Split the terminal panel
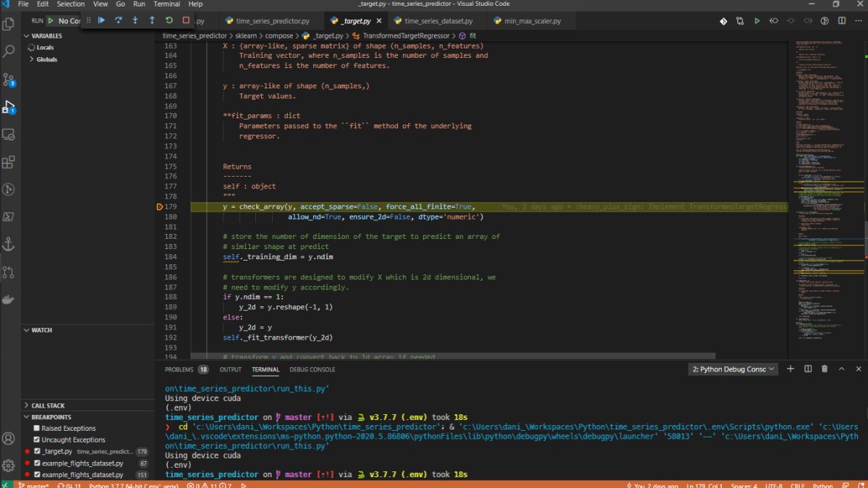The width and height of the screenshot is (868, 488). click(x=807, y=369)
